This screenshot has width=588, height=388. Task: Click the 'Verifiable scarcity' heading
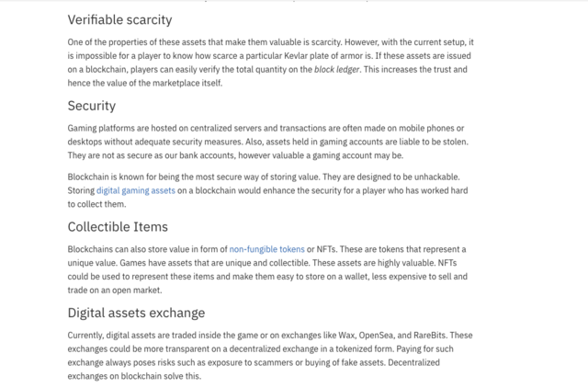(119, 20)
